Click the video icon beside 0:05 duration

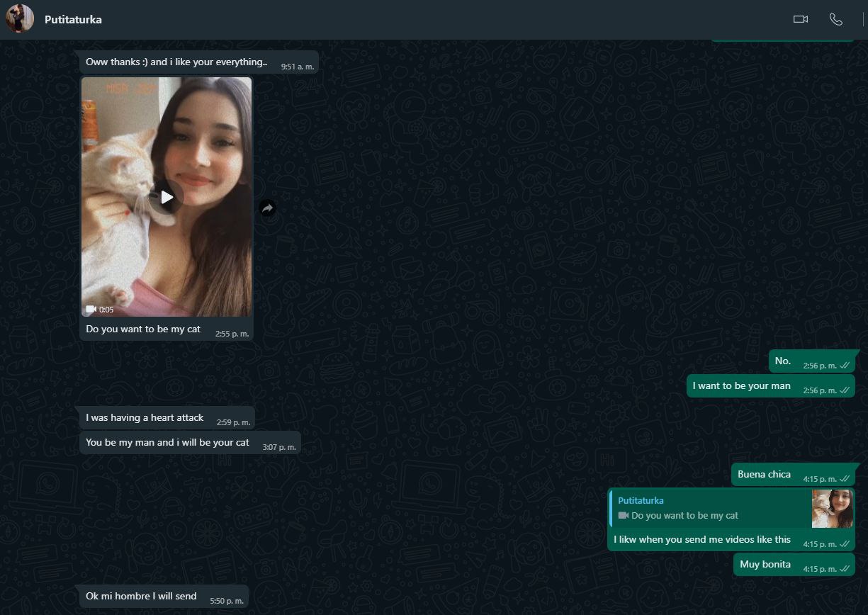(91, 310)
